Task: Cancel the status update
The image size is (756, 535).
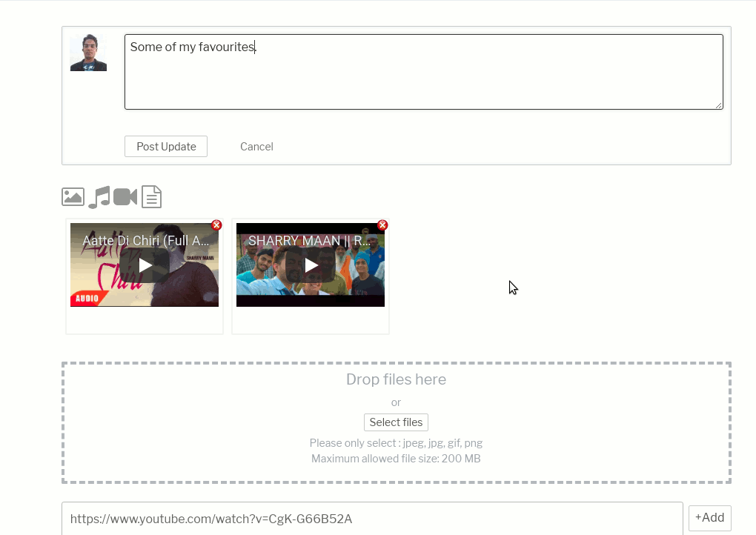Action: click(x=256, y=147)
